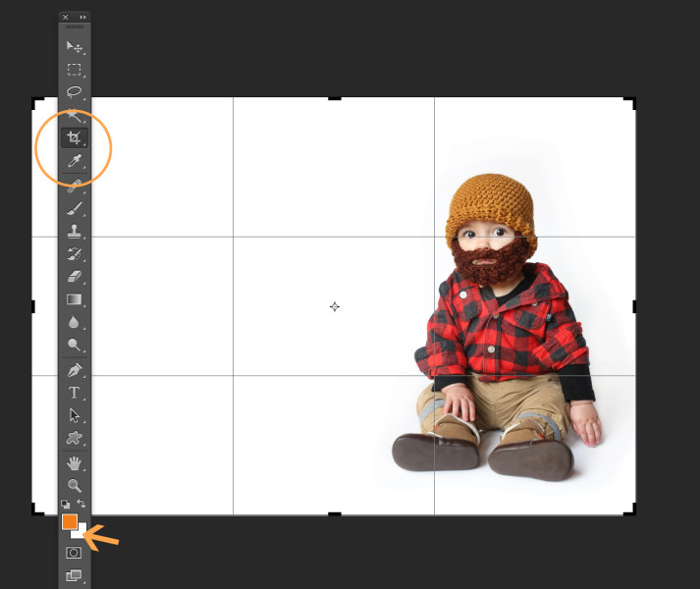Click the bottom-center crop handle
Image resolution: width=700 pixels, height=589 pixels.
click(x=335, y=514)
